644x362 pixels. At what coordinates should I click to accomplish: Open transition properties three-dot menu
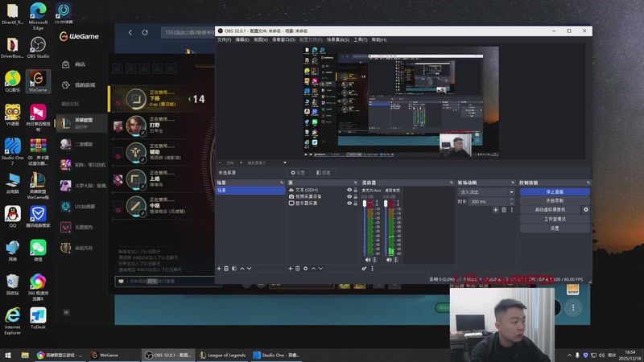click(x=512, y=210)
